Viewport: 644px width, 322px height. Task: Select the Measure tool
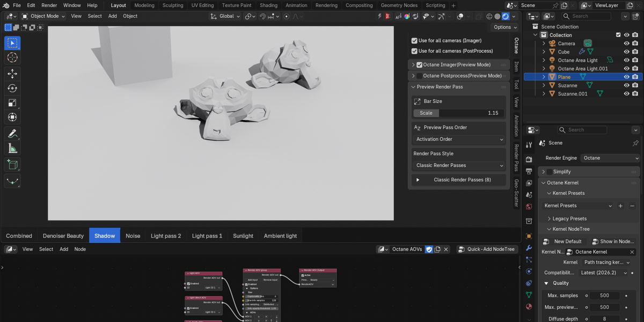[x=12, y=149]
